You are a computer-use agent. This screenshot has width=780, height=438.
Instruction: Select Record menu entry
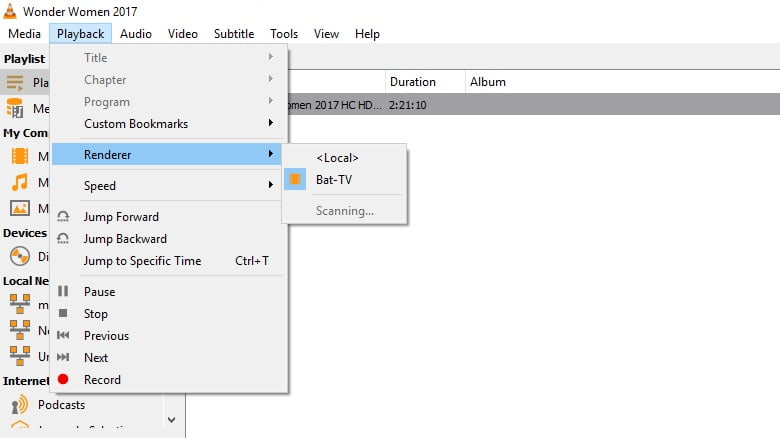click(169, 379)
